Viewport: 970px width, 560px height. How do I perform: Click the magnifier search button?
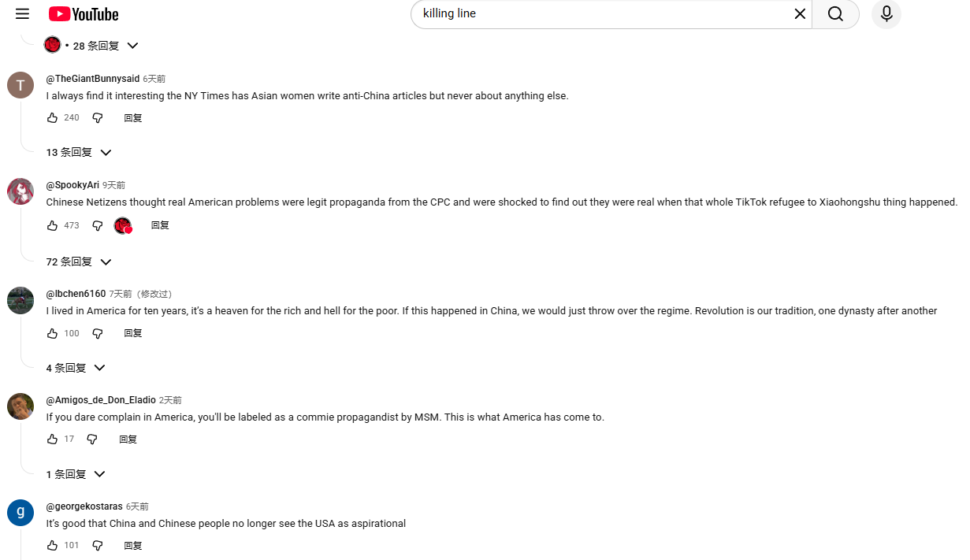pos(835,13)
